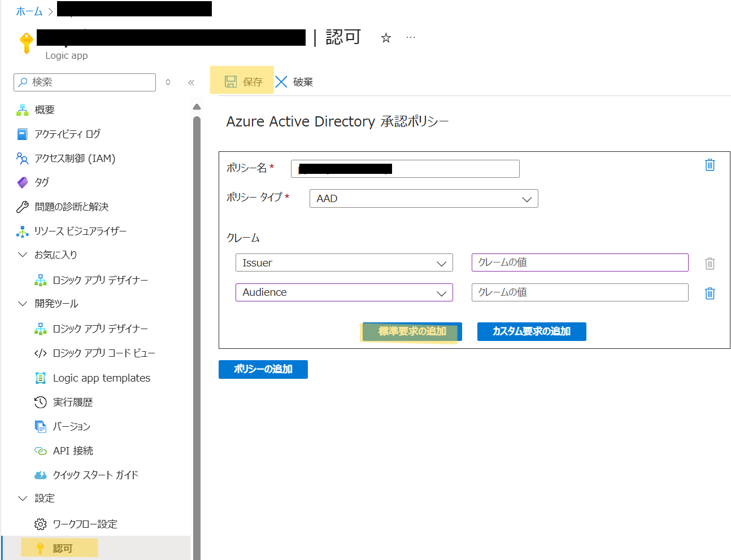Collapse the sidebar with double-chevron icon
731x560 pixels.
(x=191, y=82)
